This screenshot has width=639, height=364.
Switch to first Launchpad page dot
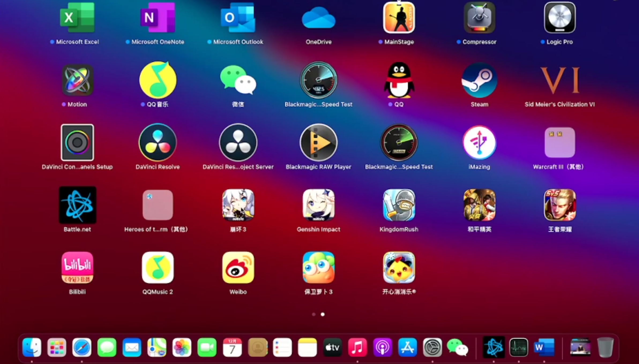314,314
